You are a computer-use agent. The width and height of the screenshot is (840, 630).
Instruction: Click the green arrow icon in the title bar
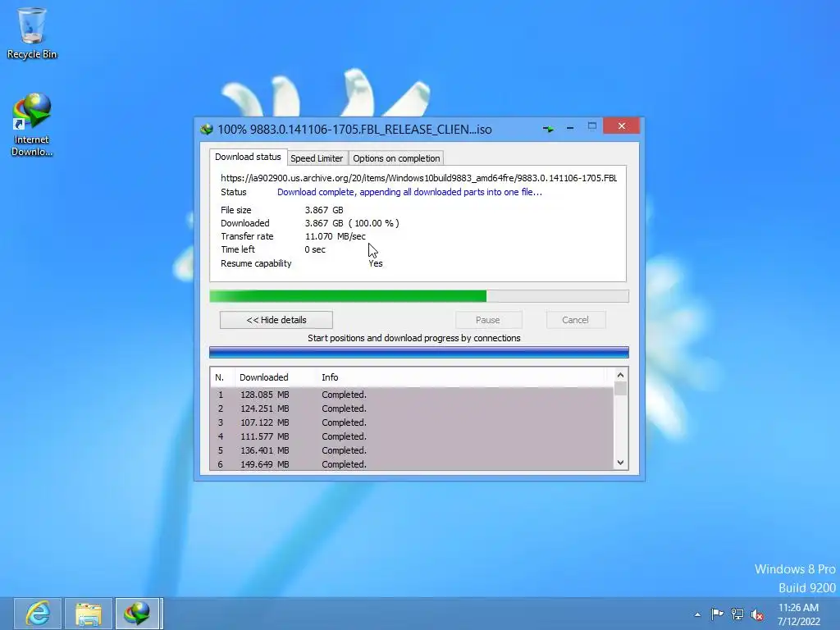tap(548, 129)
